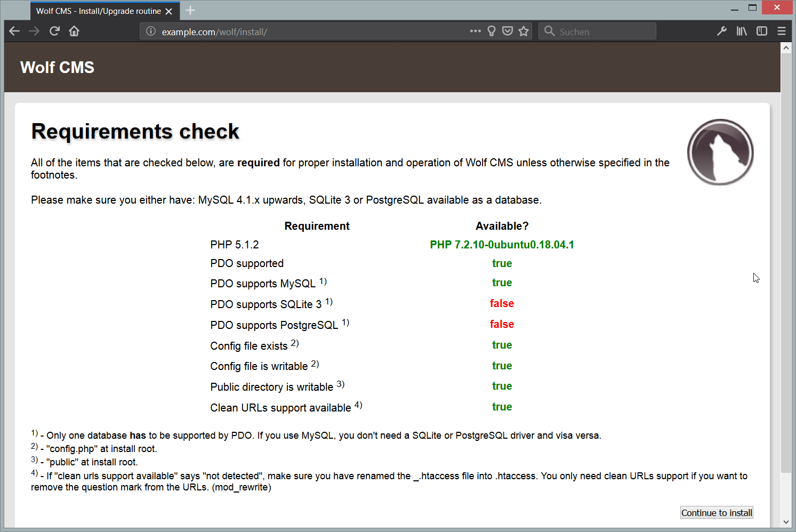796x532 pixels.
Task: Click the red false for SQLite 3
Action: click(502, 303)
